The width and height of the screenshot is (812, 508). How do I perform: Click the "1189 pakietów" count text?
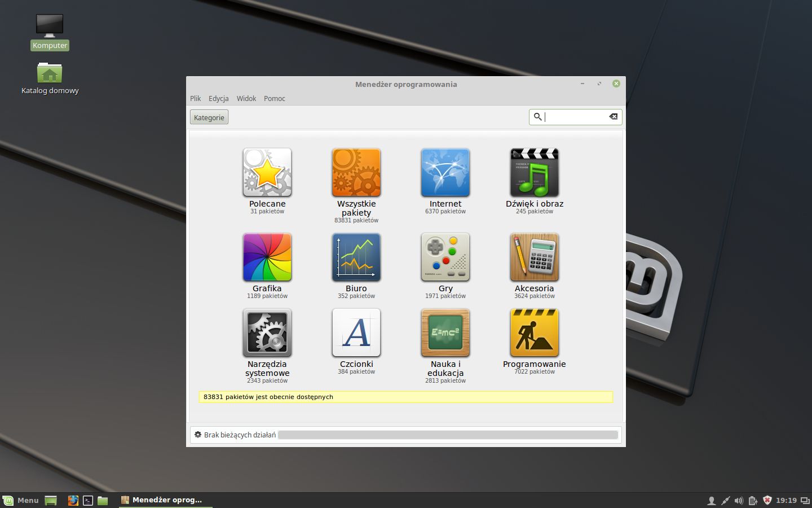point(267,296)
